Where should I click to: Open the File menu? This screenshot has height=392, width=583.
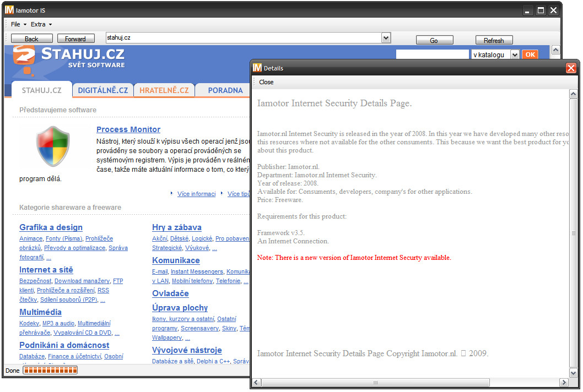[19, 24]
